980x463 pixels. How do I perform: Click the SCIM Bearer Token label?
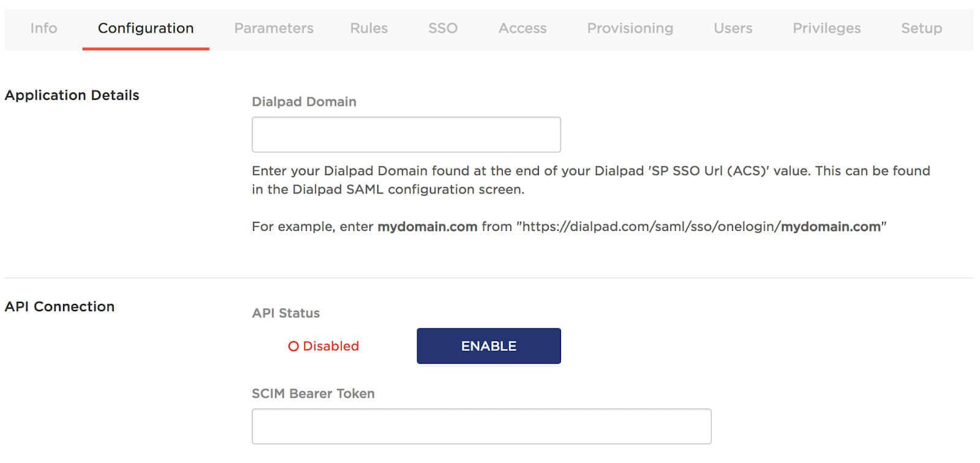[313, 394]
